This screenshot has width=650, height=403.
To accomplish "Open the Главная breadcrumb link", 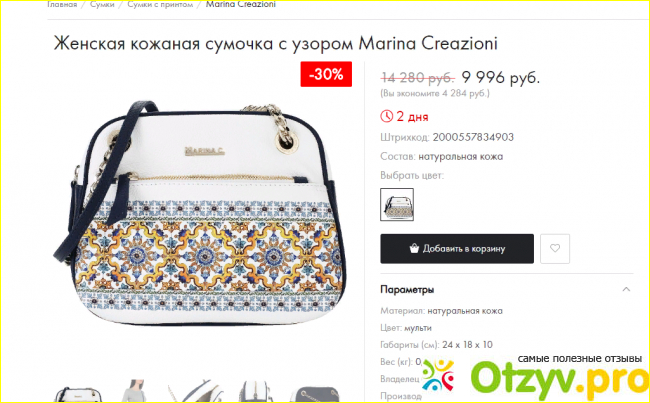I will tap(62, 5).
